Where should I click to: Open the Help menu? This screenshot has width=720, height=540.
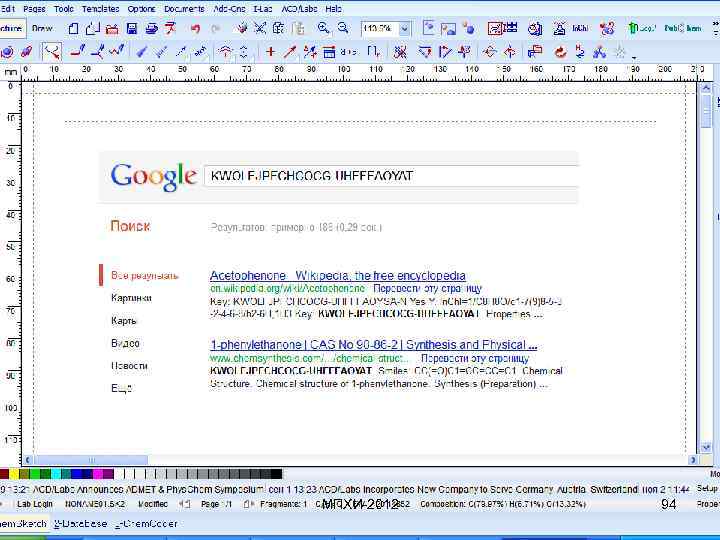[x=334, y=9]
